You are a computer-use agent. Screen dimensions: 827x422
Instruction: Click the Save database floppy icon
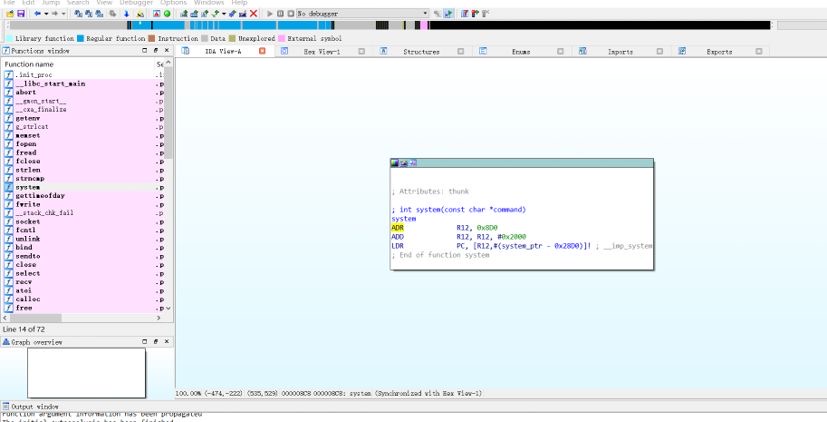coord(21,14)
